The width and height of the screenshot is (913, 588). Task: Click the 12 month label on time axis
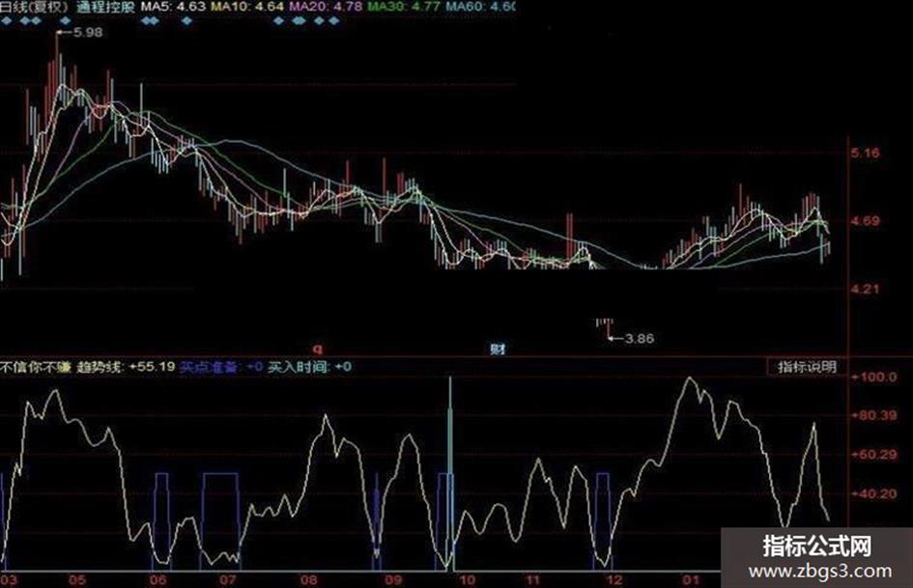pyautogui.click(x=614, y=580)
